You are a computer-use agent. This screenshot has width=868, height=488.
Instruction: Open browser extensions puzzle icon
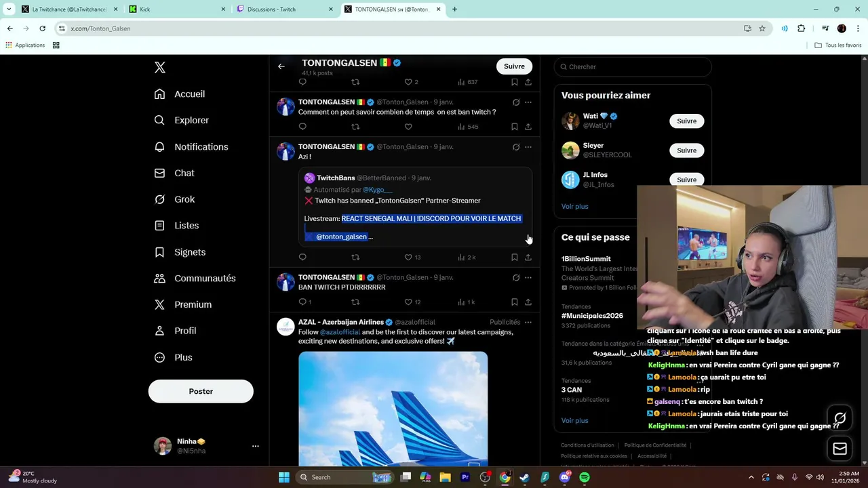[x=802, y=28]
